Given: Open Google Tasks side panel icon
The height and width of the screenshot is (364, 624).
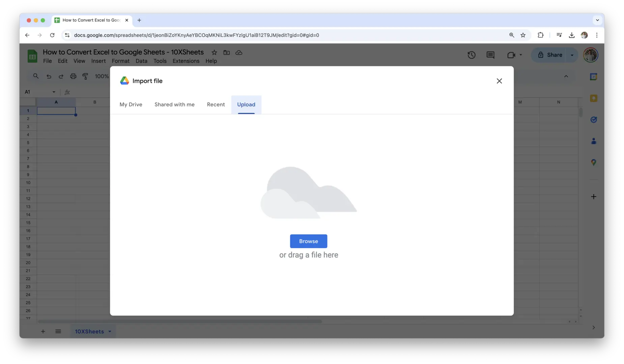Looking at the screenshot, I should coord(593,120).
